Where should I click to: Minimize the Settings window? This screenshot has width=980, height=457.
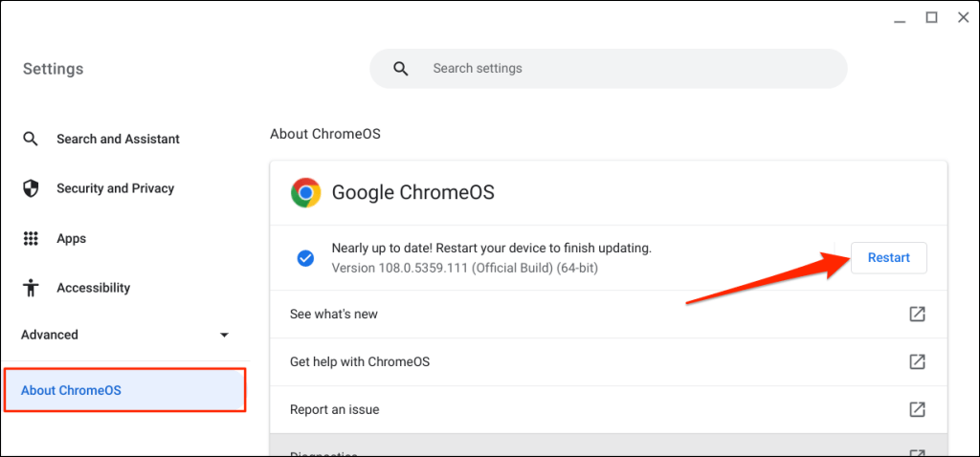click(899, 17)
